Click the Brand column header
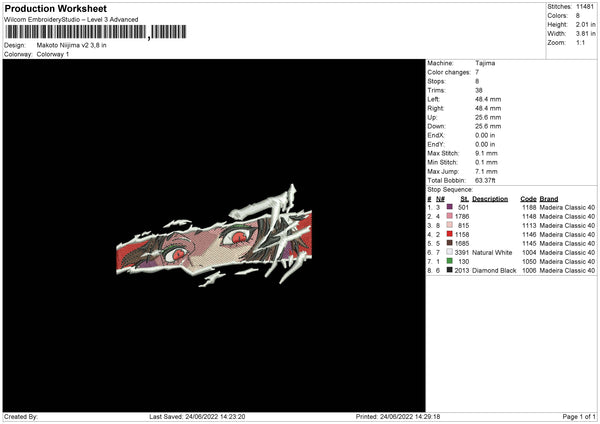600x424 pixels. 549,199
